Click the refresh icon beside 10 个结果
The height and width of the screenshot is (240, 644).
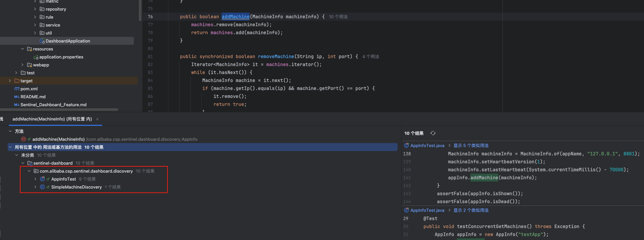[x=433, y=133]
